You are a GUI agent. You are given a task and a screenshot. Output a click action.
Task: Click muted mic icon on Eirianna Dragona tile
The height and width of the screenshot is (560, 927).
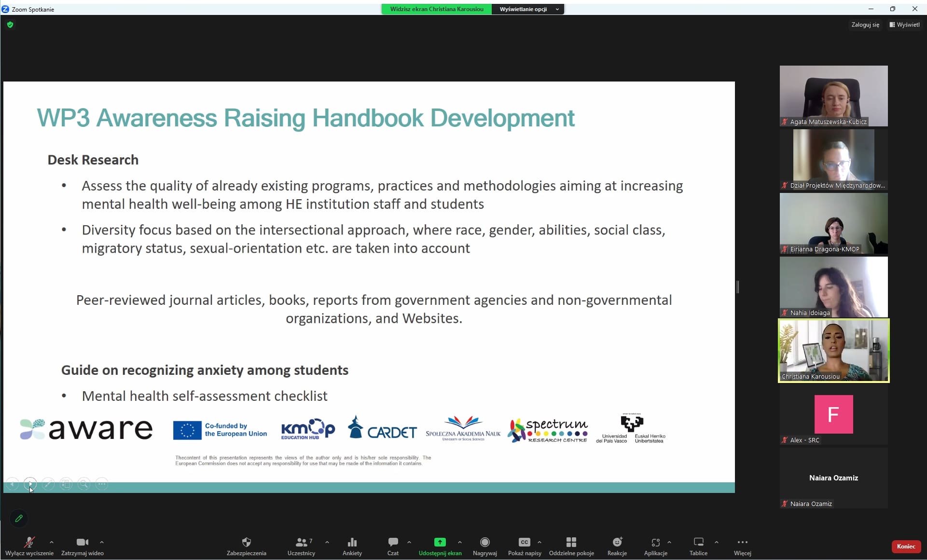(x=785, y=249)
